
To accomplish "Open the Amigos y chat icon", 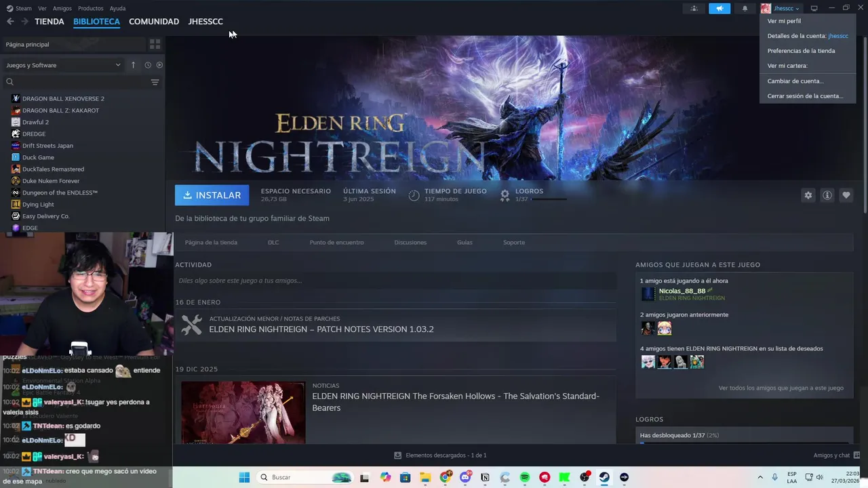I will 856,455.
